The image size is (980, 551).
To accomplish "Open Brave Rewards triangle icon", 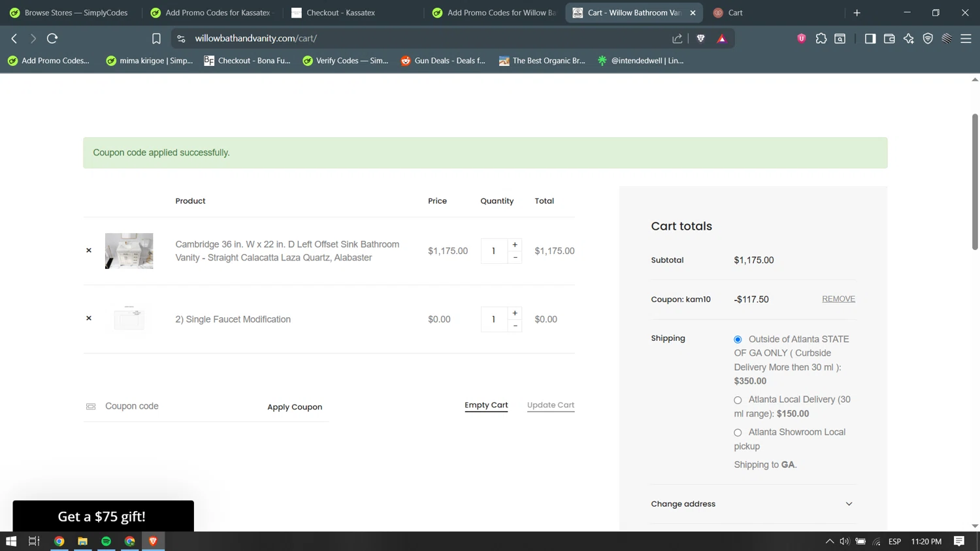I will pos(722,39).
